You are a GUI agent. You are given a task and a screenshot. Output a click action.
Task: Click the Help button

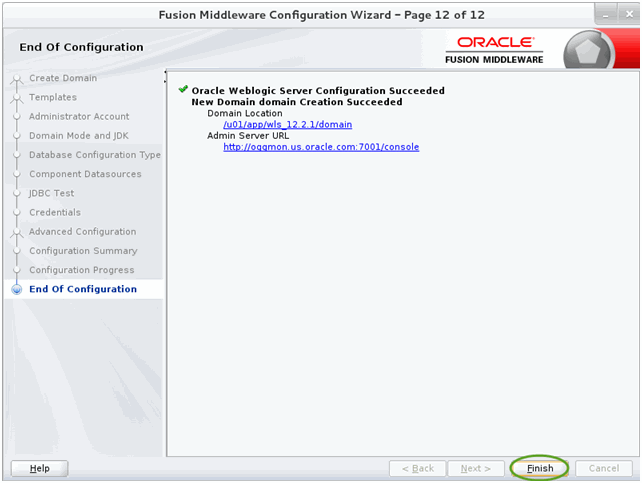pyautogui.click(x=40, y=468)
